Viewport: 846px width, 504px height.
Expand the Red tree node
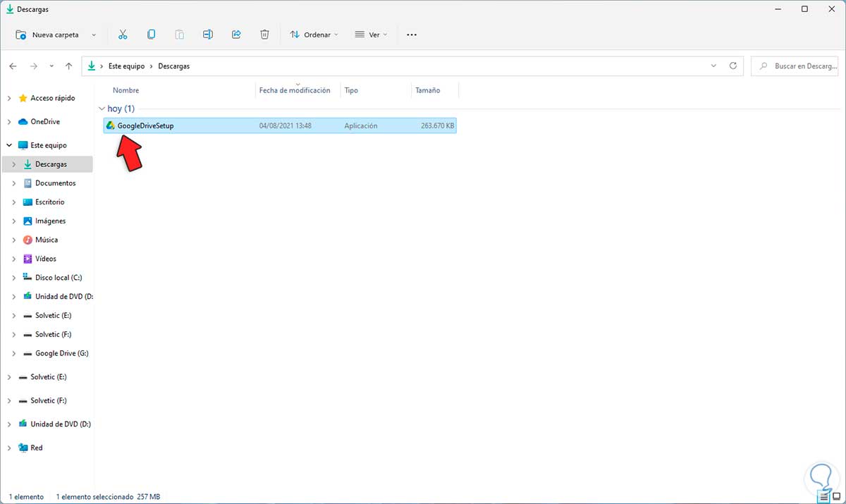click(9, 448)
